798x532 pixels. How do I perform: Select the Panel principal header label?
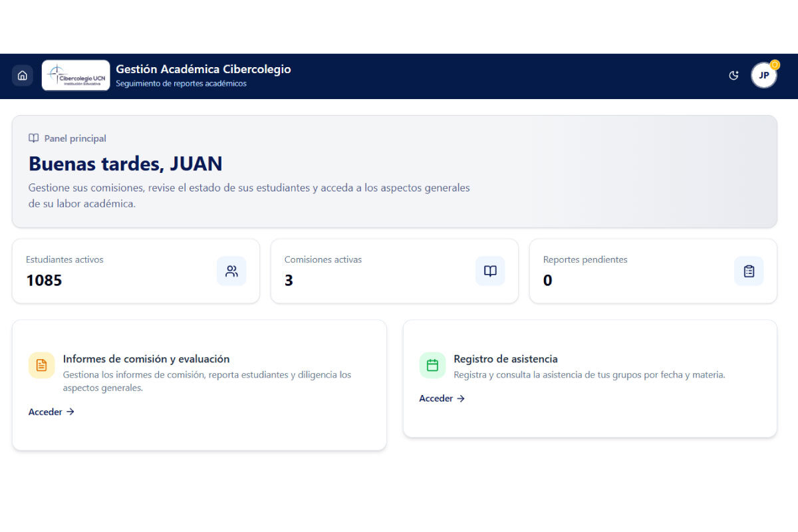[74, 138]
